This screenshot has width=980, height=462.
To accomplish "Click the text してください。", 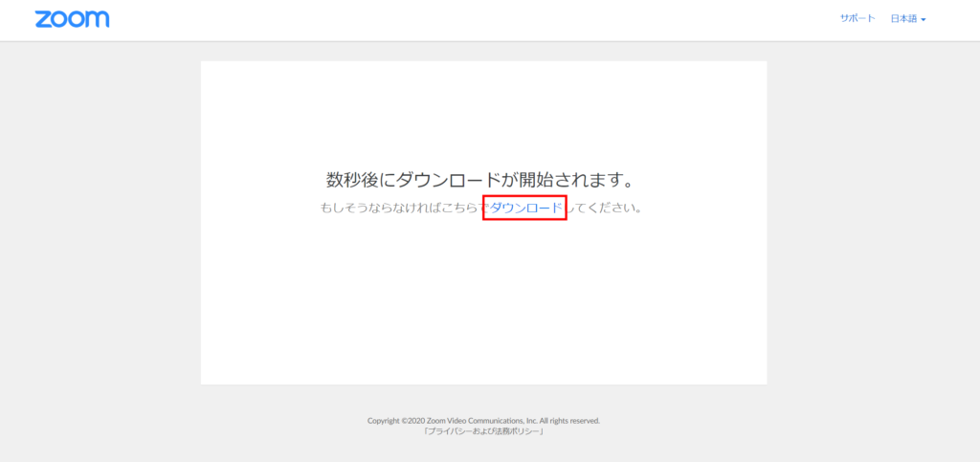I will (x=605, y=208).
